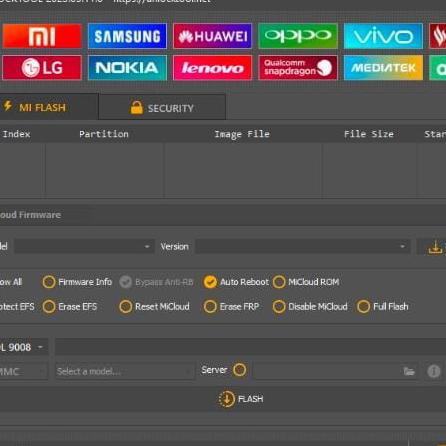Click the firmware download icon
This screenshot has height=446, width=446.
(435, 247)
